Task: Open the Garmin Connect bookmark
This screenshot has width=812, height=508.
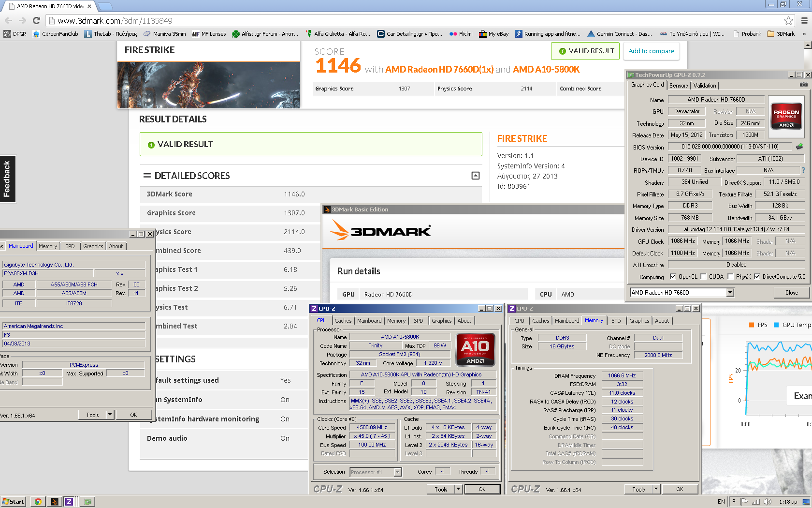Action: (x=619, y=34)
